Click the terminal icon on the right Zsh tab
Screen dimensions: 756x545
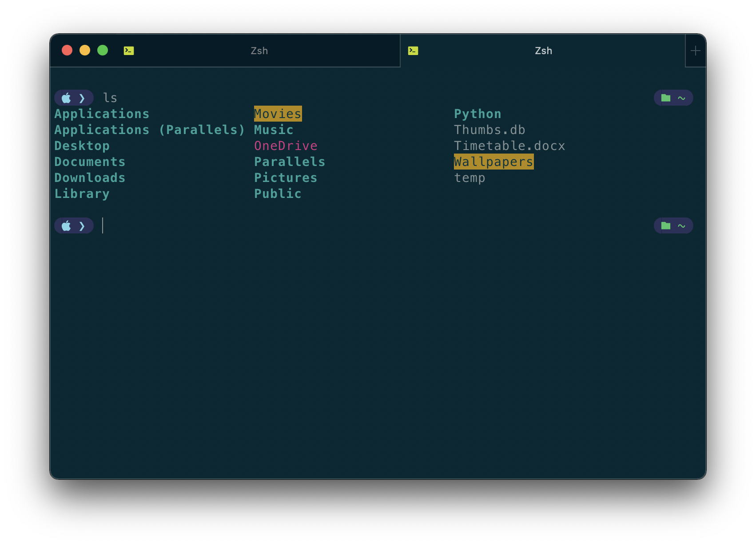(412, 51)
